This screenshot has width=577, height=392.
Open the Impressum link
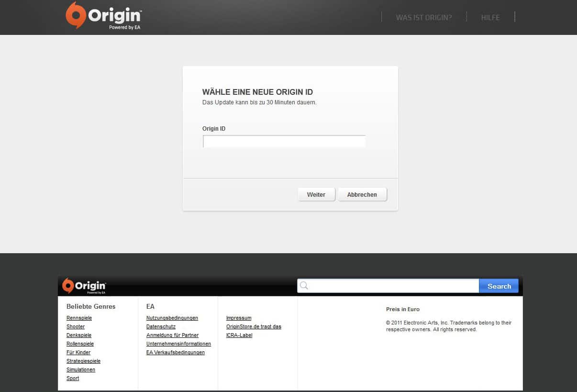[x=238, y=318]
